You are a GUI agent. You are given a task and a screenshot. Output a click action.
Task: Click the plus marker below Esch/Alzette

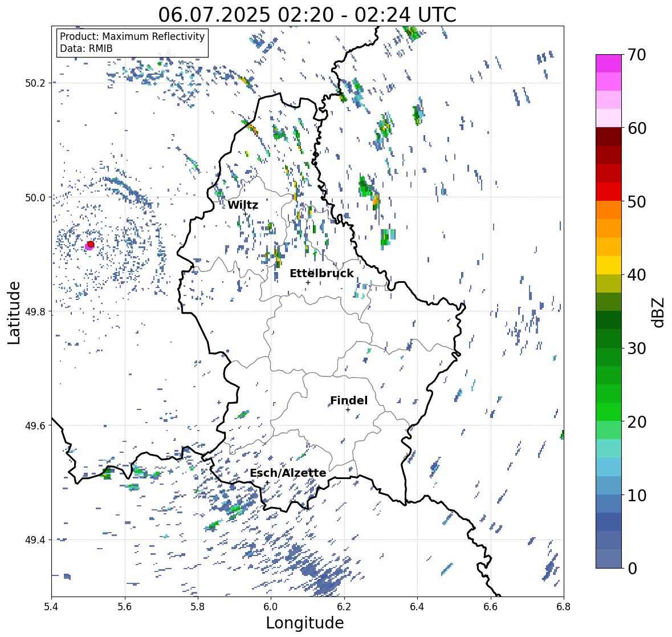point(267,482)
